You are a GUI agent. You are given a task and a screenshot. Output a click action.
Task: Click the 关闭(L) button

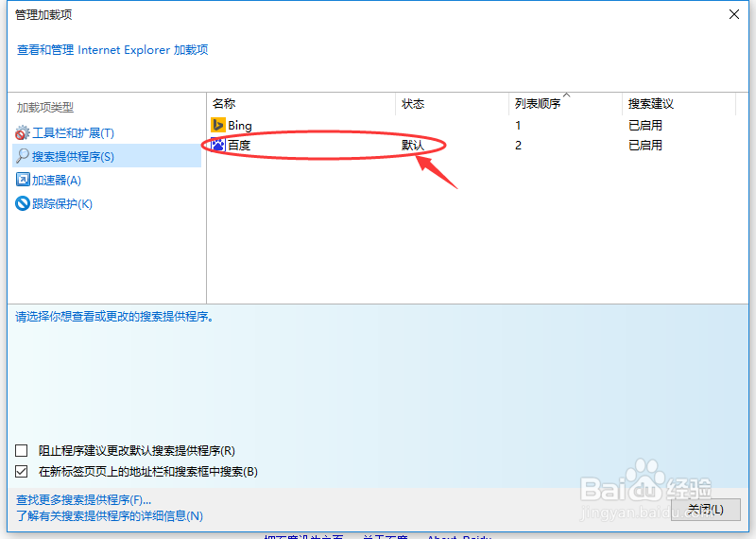705,510
